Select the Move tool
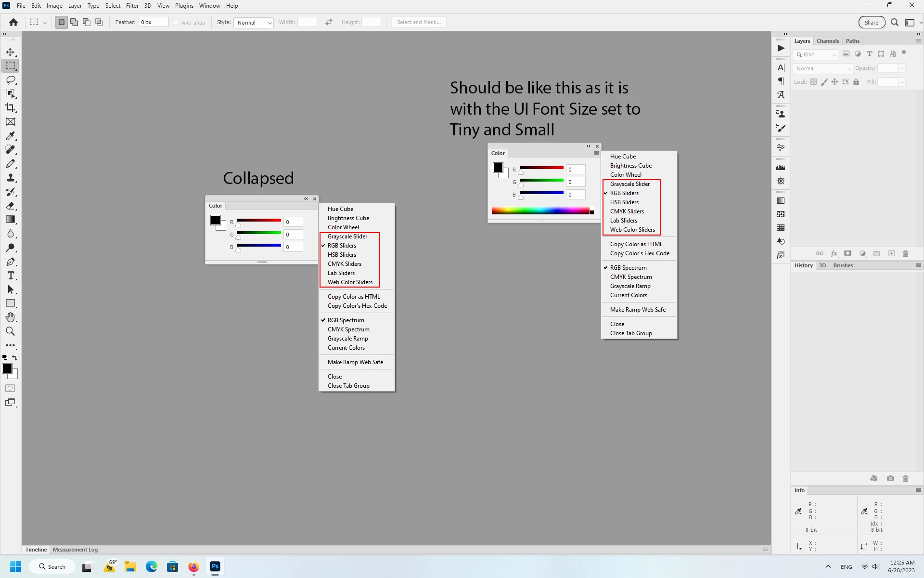The width and height of the screenshot is (924, 578). pos(10,52)
